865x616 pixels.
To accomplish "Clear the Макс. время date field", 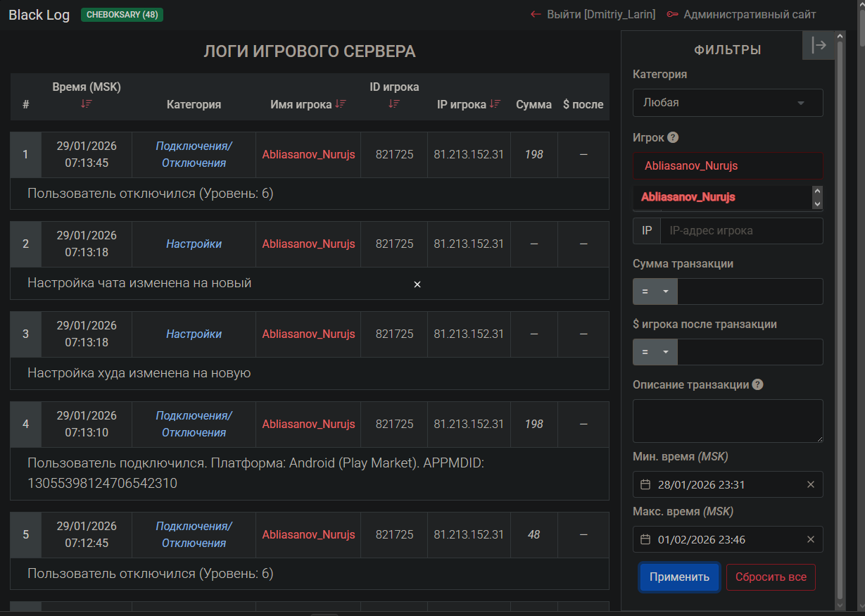I will point(810,539).
